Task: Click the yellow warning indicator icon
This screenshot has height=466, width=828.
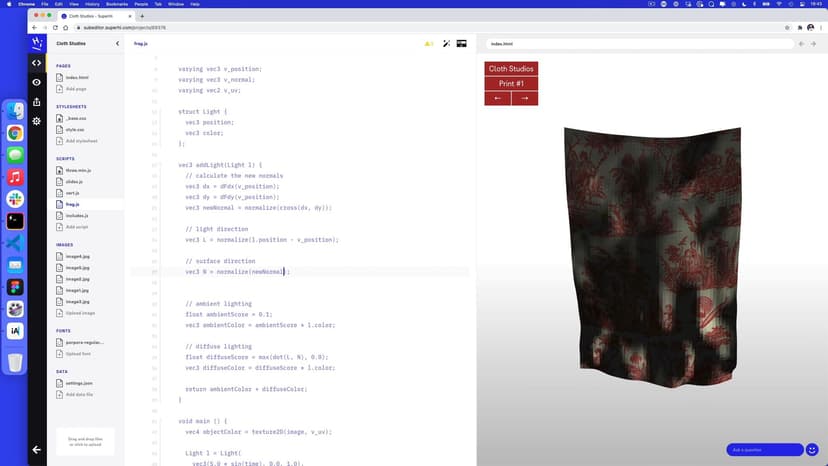Action: pos(428,44)
